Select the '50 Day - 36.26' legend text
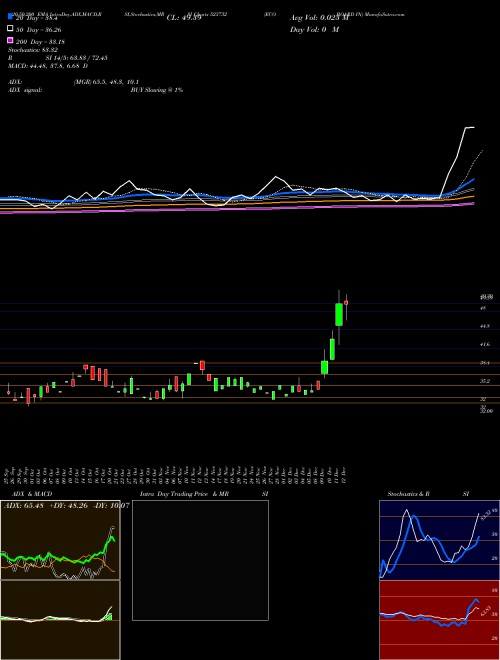This screenshot has height=660, width=500. [41, 30]
